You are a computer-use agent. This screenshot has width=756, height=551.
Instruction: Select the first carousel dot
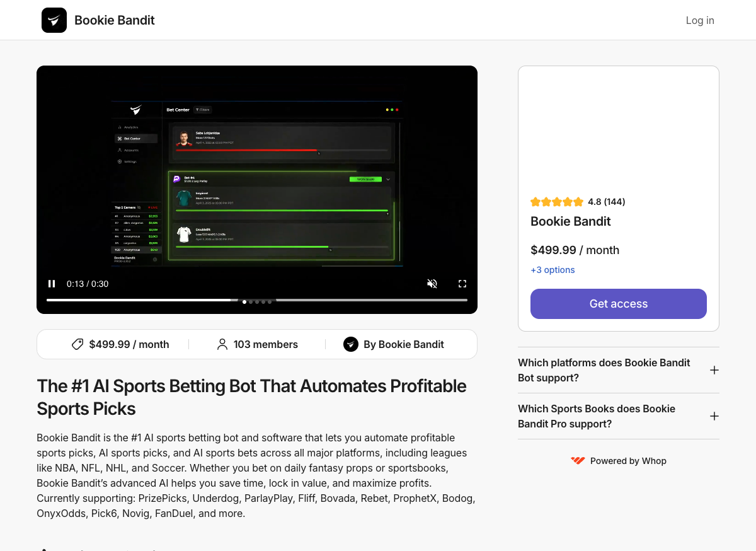click(244, 302)
